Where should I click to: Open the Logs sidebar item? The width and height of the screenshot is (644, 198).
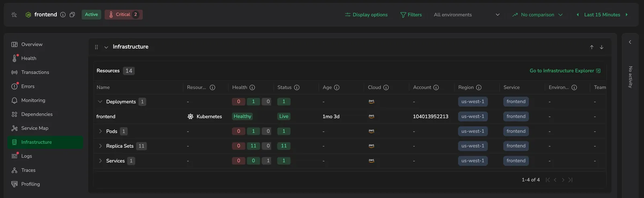[x=45, y=156]
